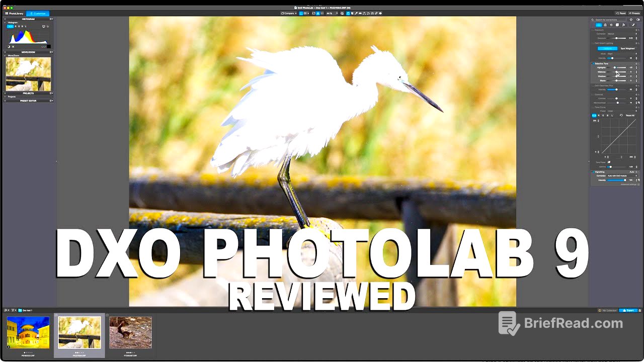This screenshot has height=362, width=644.
Task: Open the Smart Lighting Mode dropdown
Action: 622,54
